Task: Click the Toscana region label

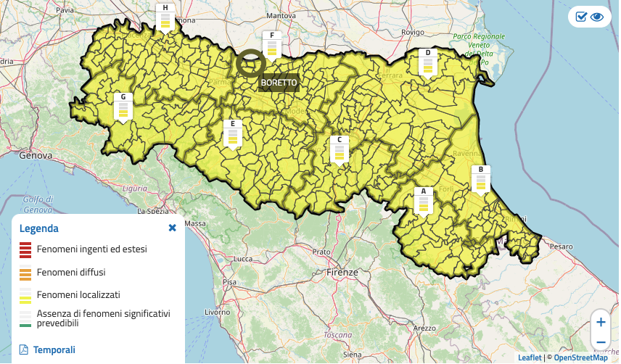Action: (x=338, y=335)
